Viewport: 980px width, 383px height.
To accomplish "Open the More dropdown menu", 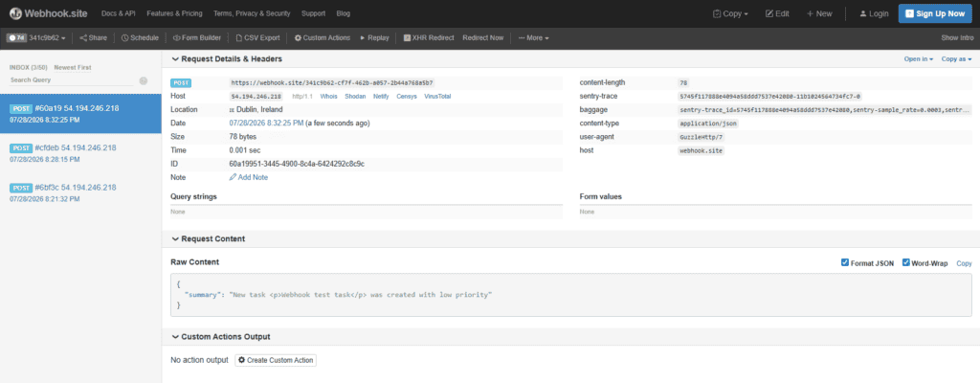I will [x=533, y=37].
